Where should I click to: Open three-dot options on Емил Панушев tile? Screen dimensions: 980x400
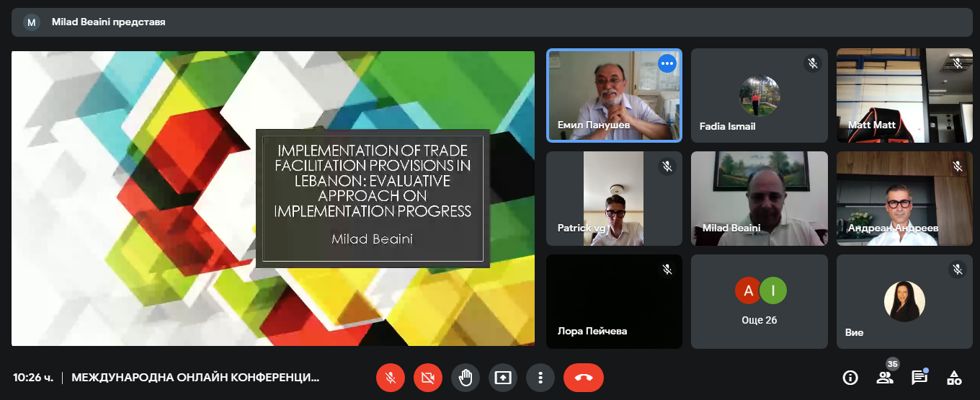(x=667, y=63)
